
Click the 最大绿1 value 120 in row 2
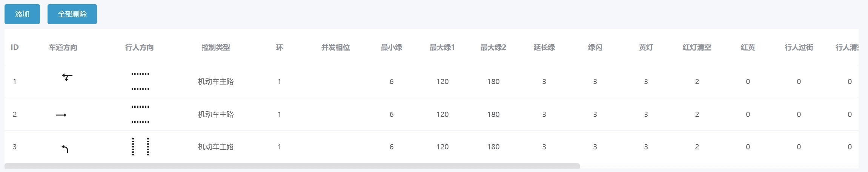click(442, 114)
